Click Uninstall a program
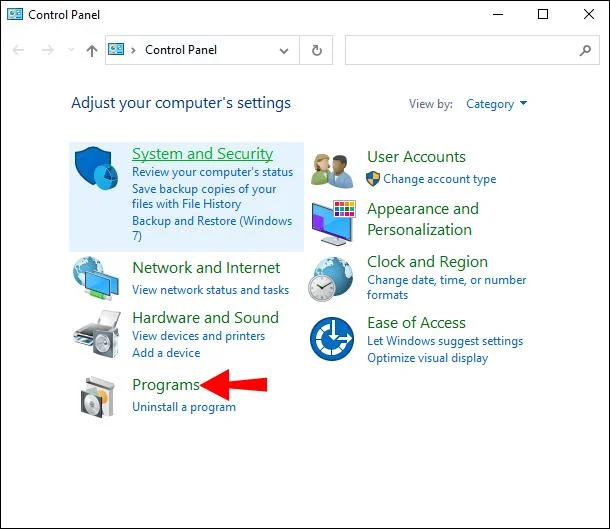The height and width of the screenshot is (529, 610). click(x=184, y=407)
